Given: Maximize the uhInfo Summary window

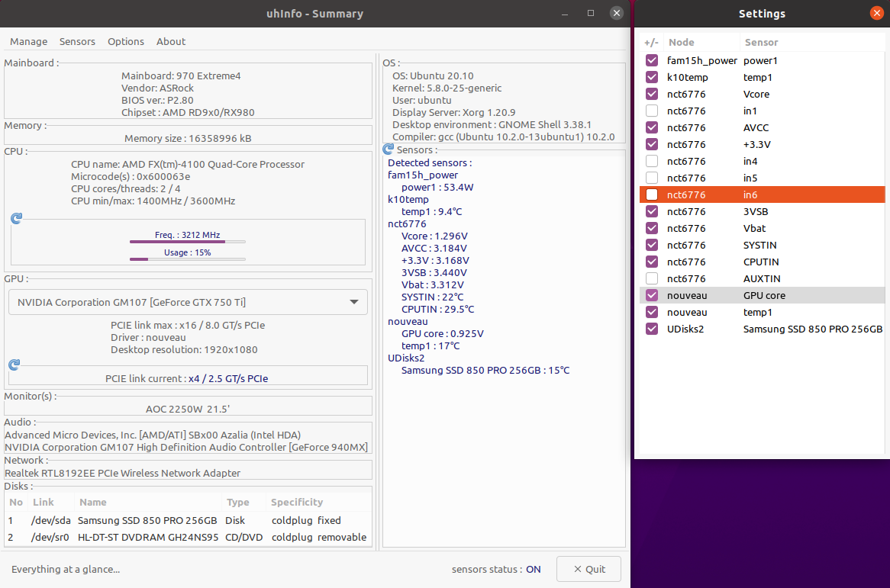Looking at the screenshot, I should click(x=591, y=13).
